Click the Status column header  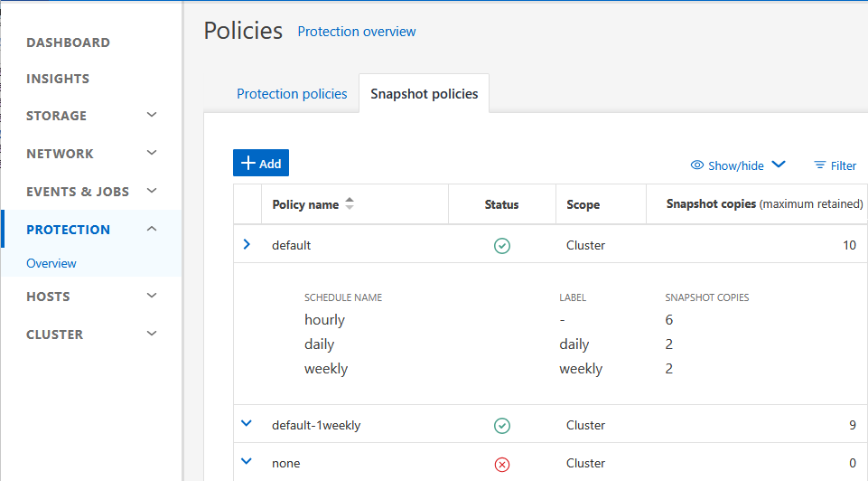501,204
